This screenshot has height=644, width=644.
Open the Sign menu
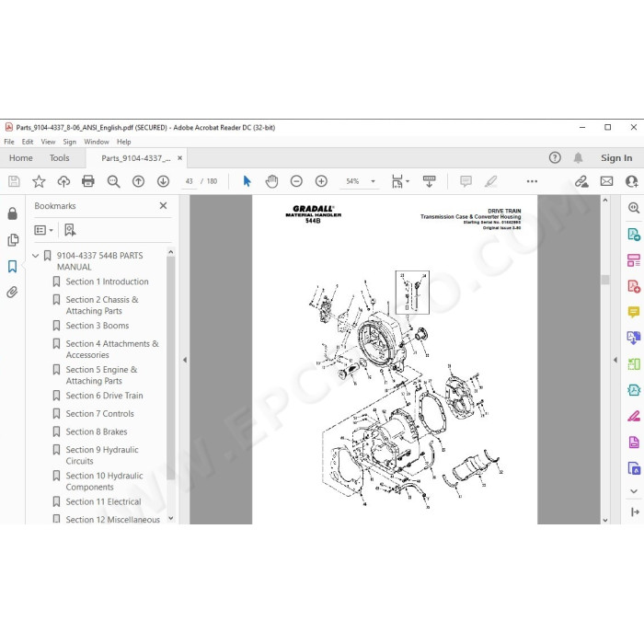click(69, 142)
